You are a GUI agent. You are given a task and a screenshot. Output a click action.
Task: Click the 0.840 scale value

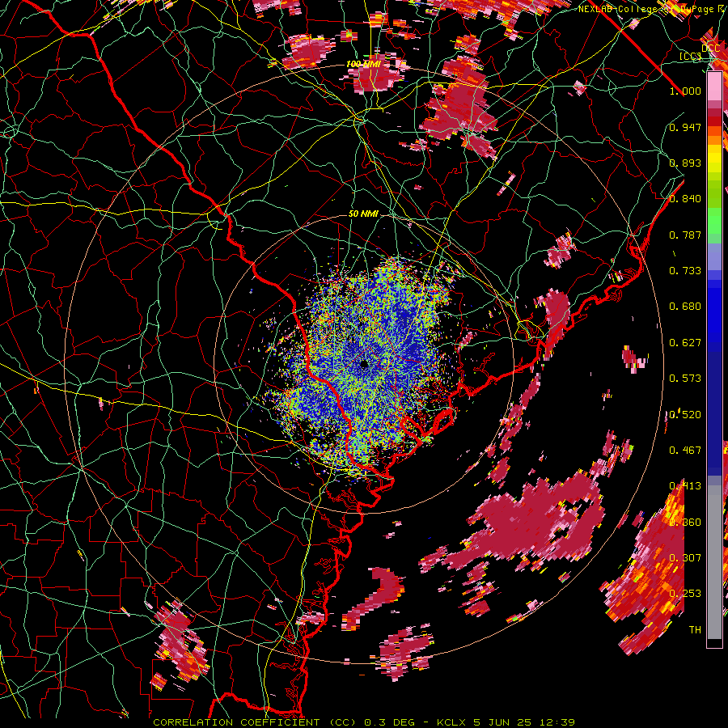tap(685, 199)
